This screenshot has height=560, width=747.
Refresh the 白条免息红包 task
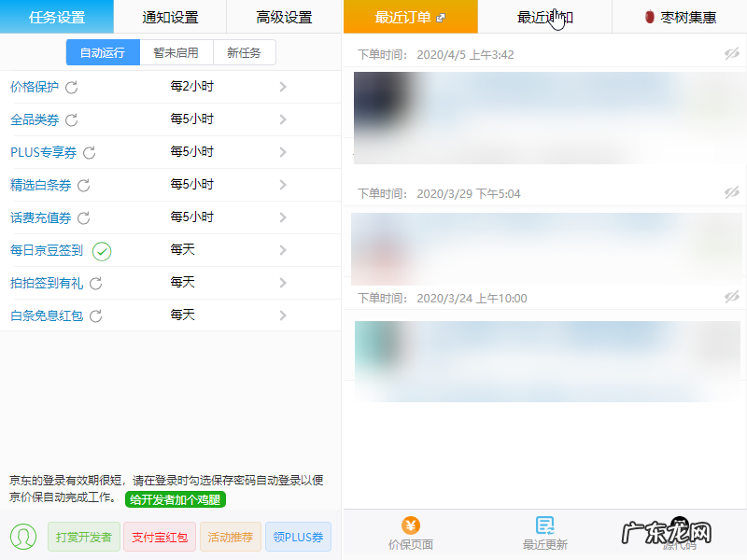(96, 315)
